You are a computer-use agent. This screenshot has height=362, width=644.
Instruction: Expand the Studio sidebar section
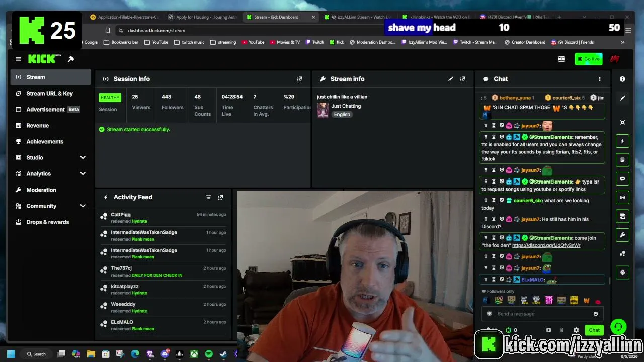pos(83,158)
